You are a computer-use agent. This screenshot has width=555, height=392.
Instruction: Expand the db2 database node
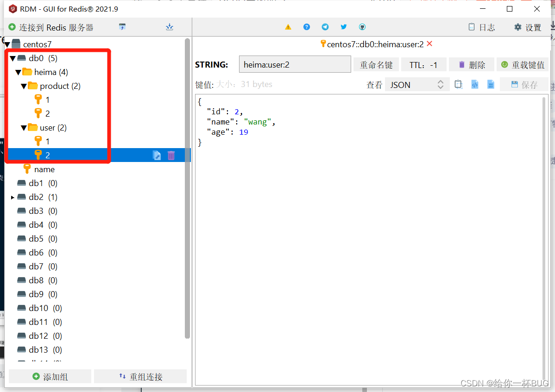(x=13, y=197)
